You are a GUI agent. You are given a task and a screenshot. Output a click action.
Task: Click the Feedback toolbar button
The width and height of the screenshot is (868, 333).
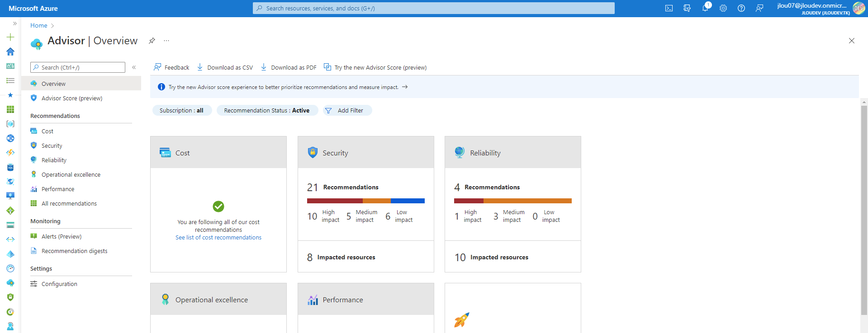point(171,67)
